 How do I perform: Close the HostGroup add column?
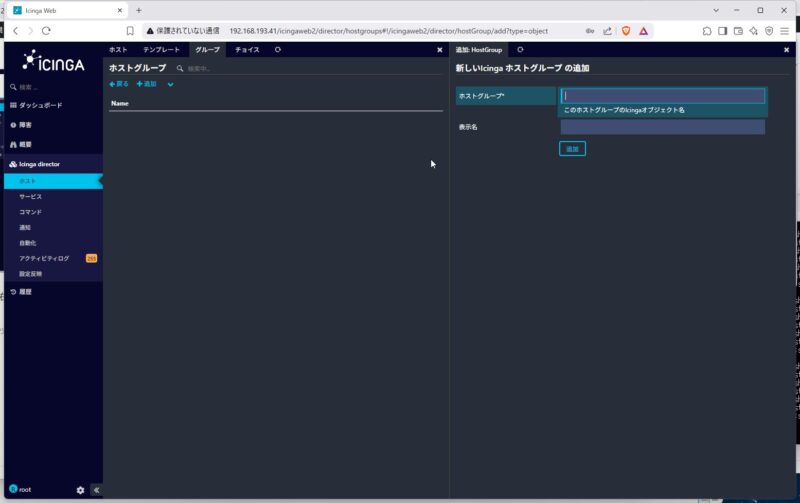click(786, 50)
